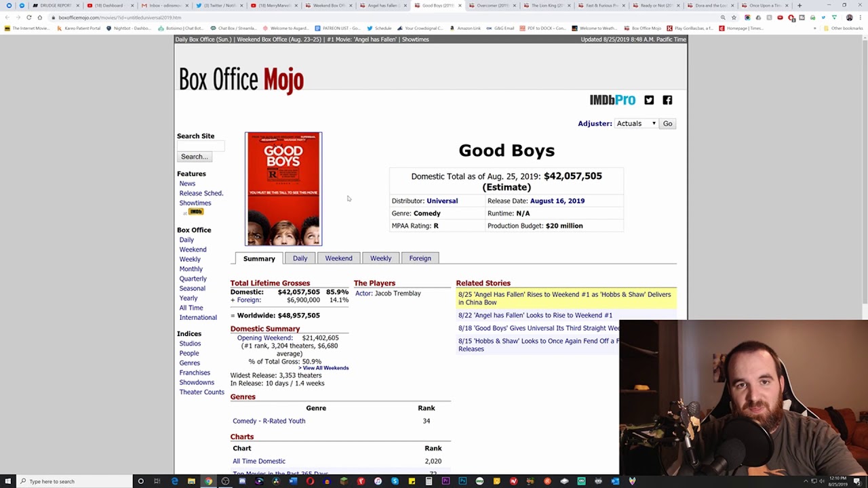Open the Jacob Tremblay actor link

397,293
